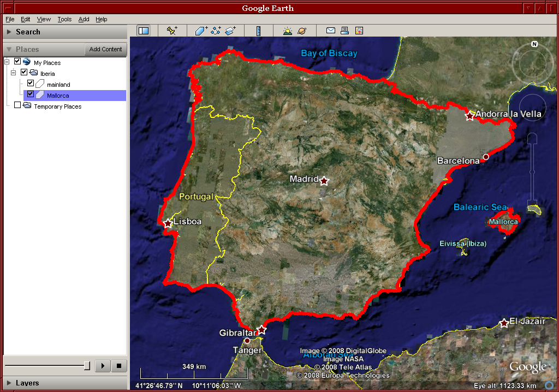
Task: Expand the Search panel
Action: point(9,32)
